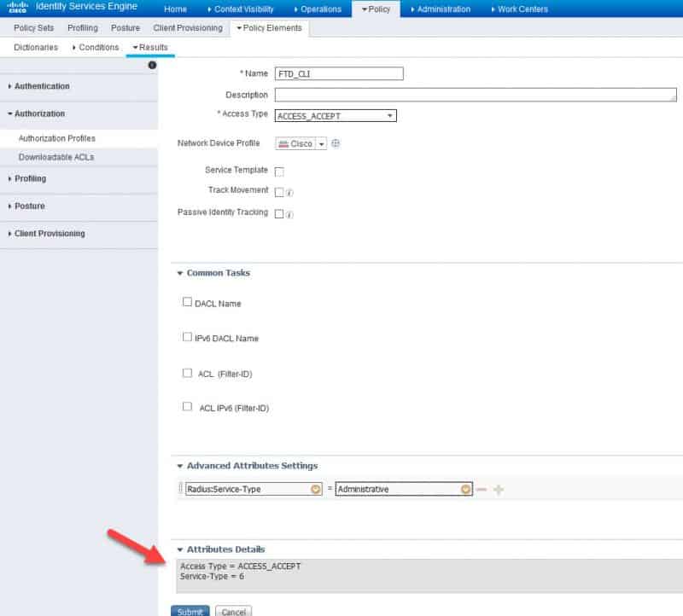Enable Service Template
The width and height of the screenshot is (683, 616).
coord(277,169)
